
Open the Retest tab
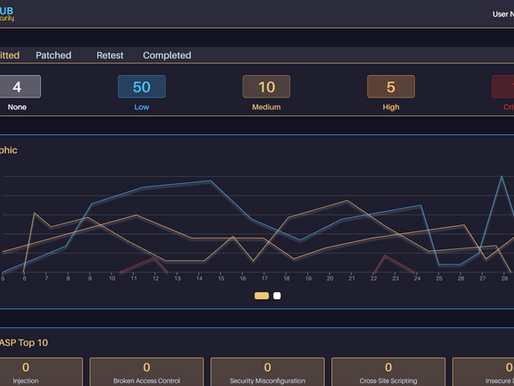[110, 55]
